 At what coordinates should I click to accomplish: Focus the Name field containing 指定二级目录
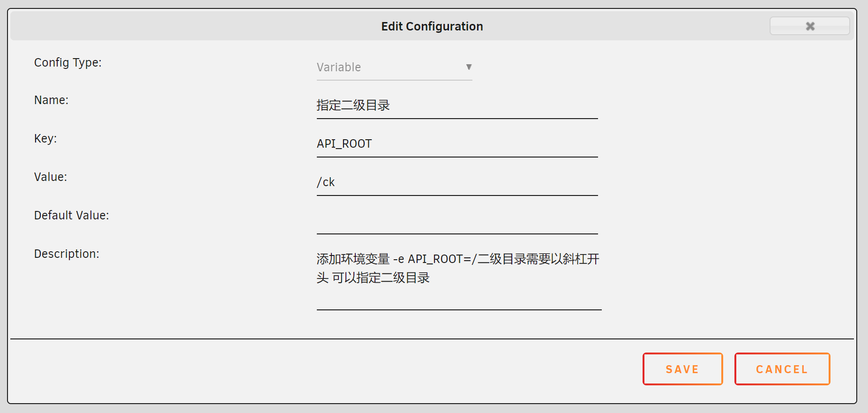point(456,105)
